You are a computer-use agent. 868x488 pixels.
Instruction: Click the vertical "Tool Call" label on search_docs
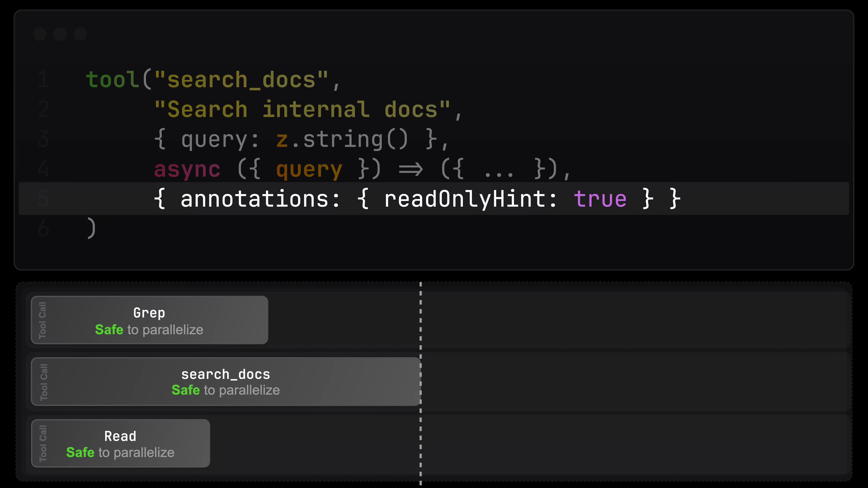coord(44,382)
